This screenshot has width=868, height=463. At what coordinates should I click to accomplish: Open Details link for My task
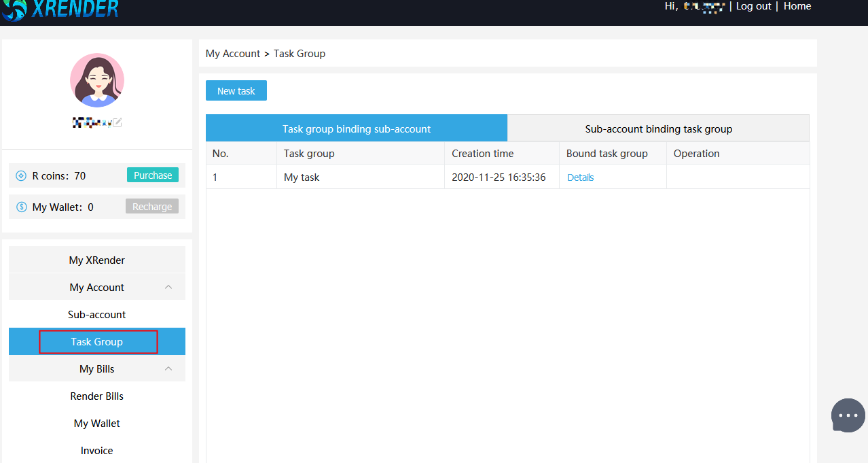point(580,177)
